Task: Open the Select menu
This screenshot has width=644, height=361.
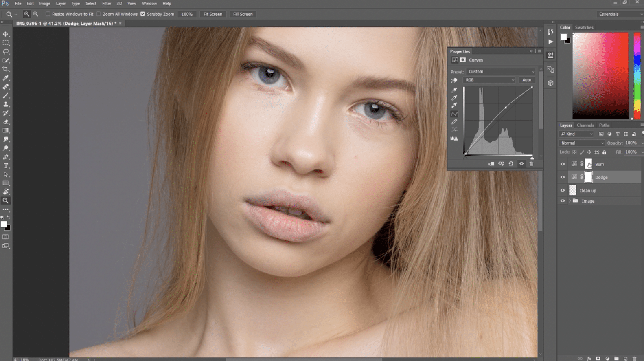Action: 91,4
